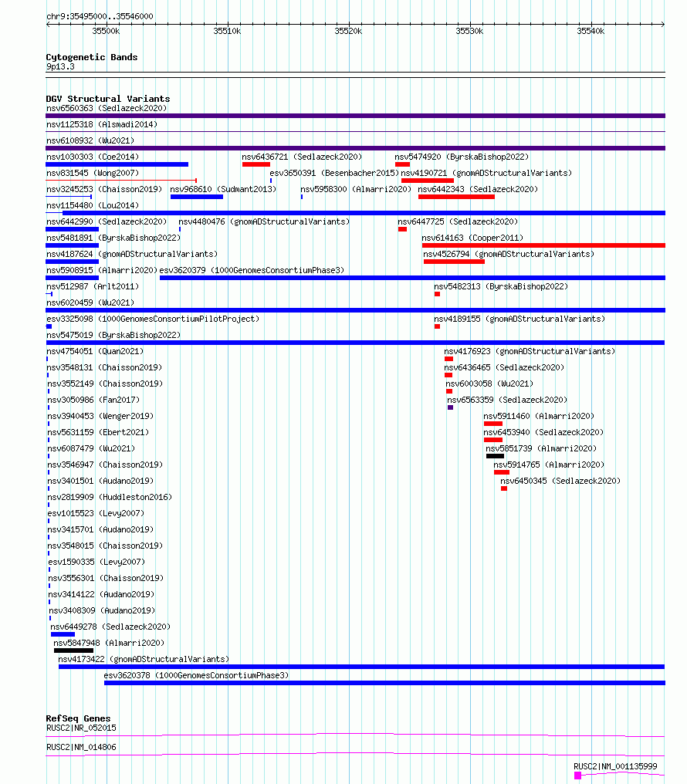Click the nsv6560363 (Sedlazeck2020) variant label
The image size is (687, 784).
point(107,109)
